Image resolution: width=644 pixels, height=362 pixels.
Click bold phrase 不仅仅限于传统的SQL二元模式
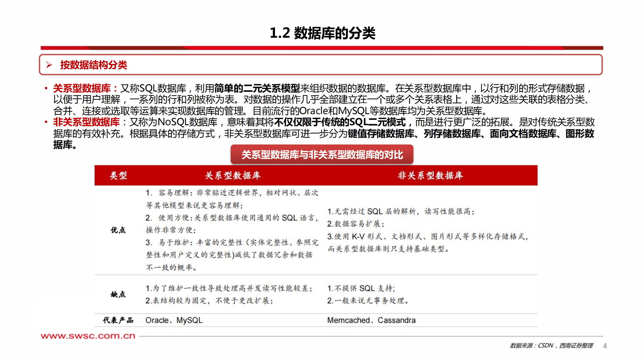pos(340,122)
